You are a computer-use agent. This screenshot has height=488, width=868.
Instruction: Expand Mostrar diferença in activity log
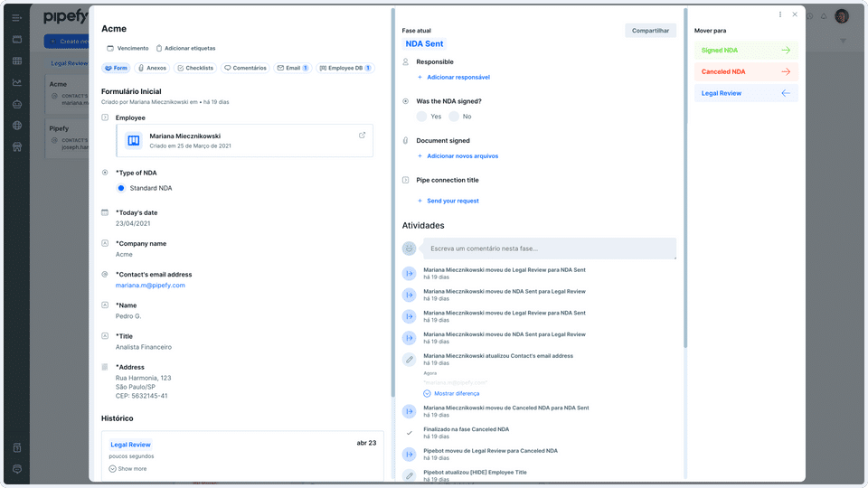click(x=451, y=393)
